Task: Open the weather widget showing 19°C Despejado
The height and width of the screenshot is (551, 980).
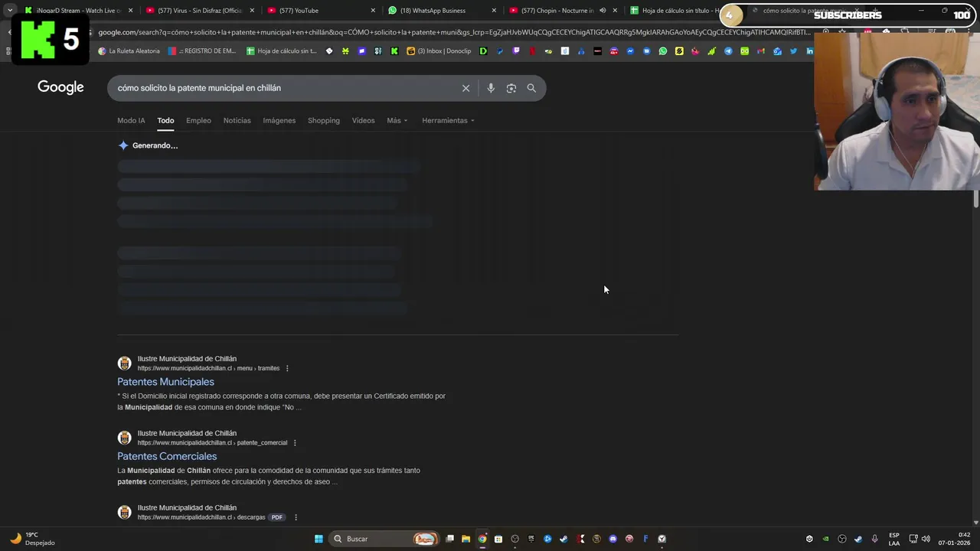Action: click(32, 539)
